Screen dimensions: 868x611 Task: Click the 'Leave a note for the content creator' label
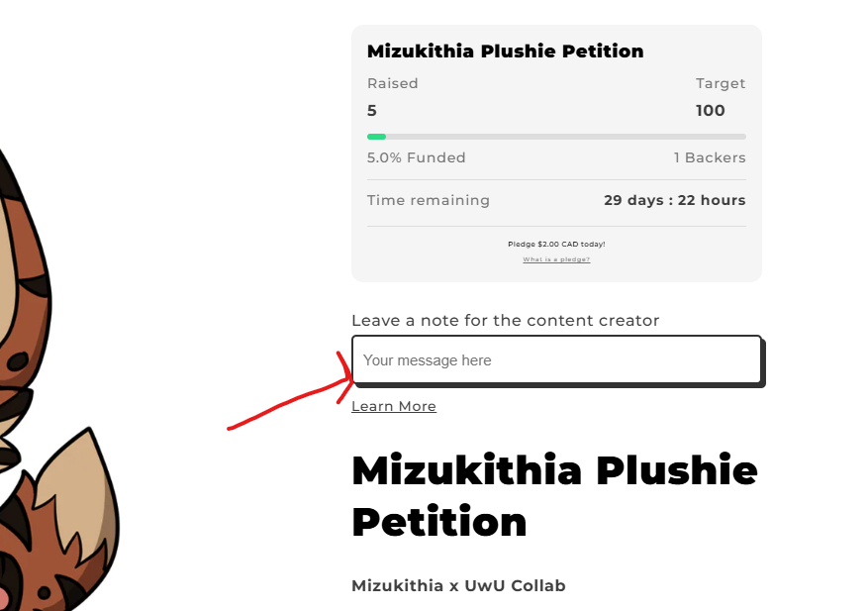505,320
